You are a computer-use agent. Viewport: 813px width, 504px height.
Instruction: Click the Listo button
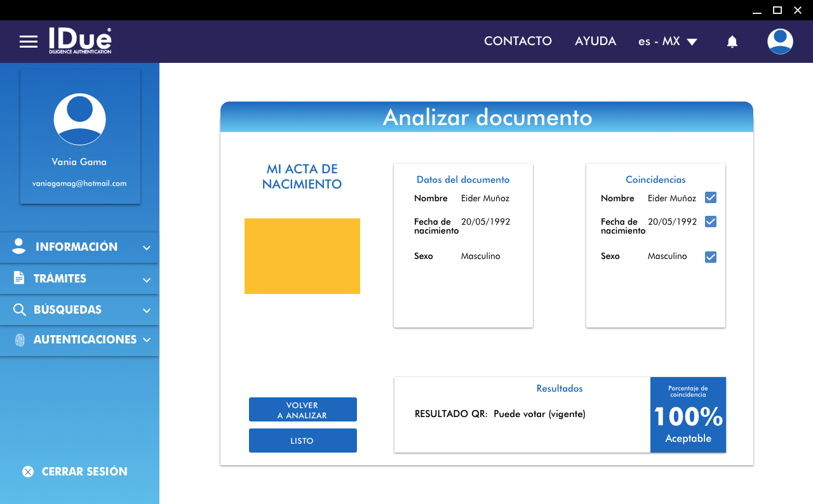(x=302, y=441)
